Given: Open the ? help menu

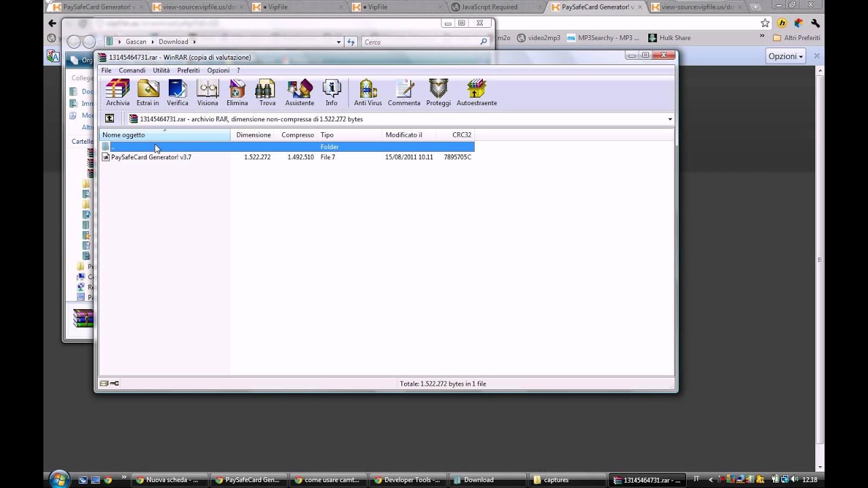Looking at the screenshot, I should tap(238, 70).
